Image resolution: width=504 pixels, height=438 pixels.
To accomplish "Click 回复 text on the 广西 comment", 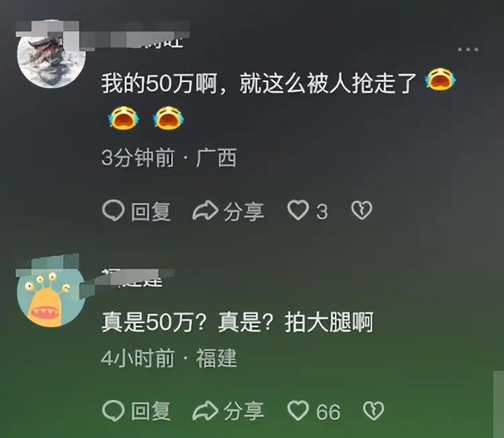I will tap(151, 212).
